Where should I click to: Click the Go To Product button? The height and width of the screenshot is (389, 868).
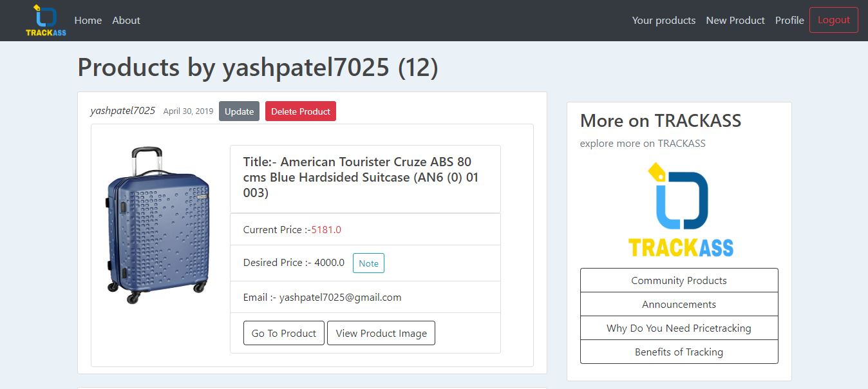284,333
